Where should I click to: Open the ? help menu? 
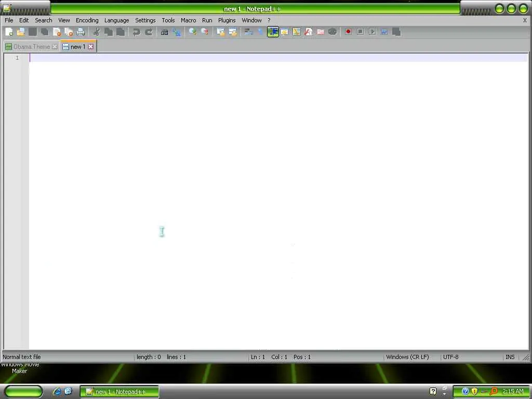pyautogui.click(x=269, y=20)
